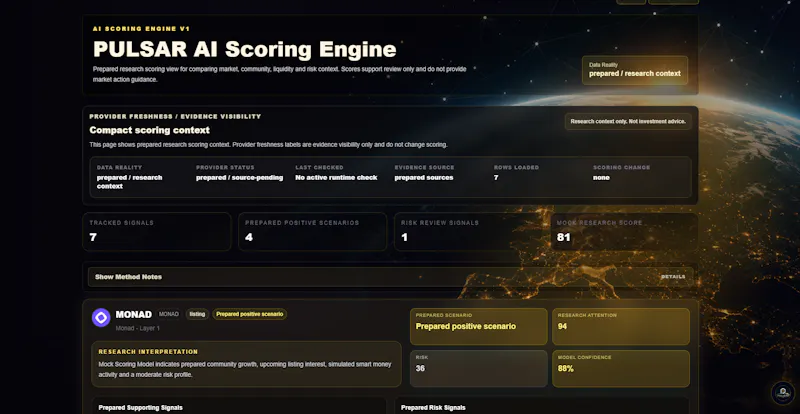Click the No active runtime check value

tap(336, 178)
